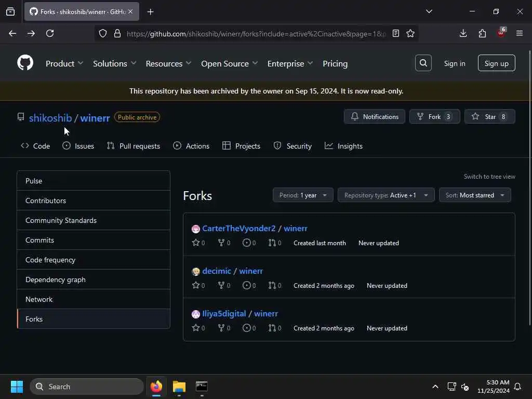Switch to the Actions tab

pos(191,146)
